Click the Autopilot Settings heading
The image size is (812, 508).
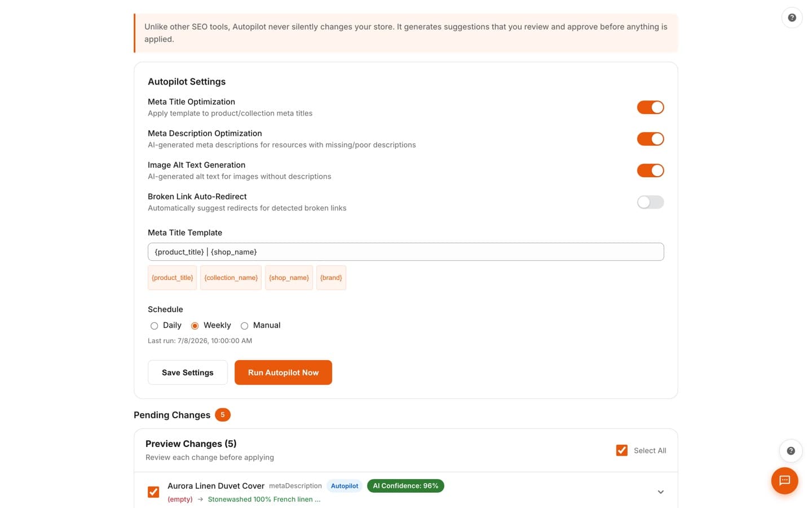(x=187, y=82)
